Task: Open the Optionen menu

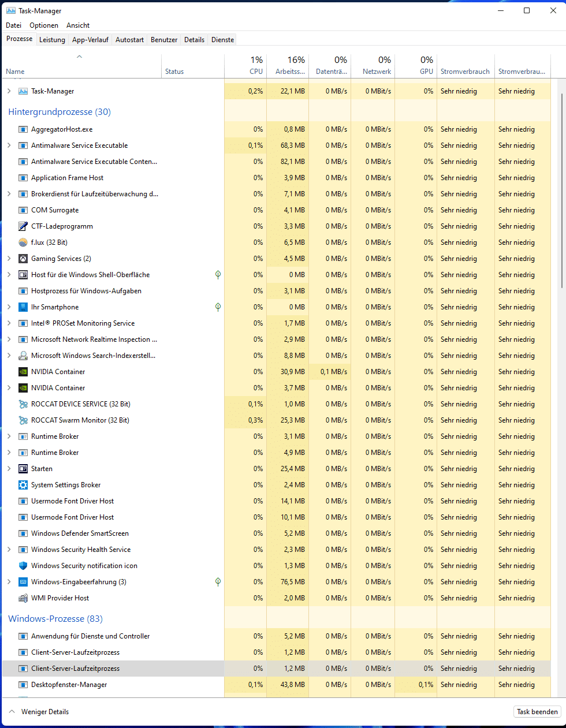Action: tap(44, 25)
